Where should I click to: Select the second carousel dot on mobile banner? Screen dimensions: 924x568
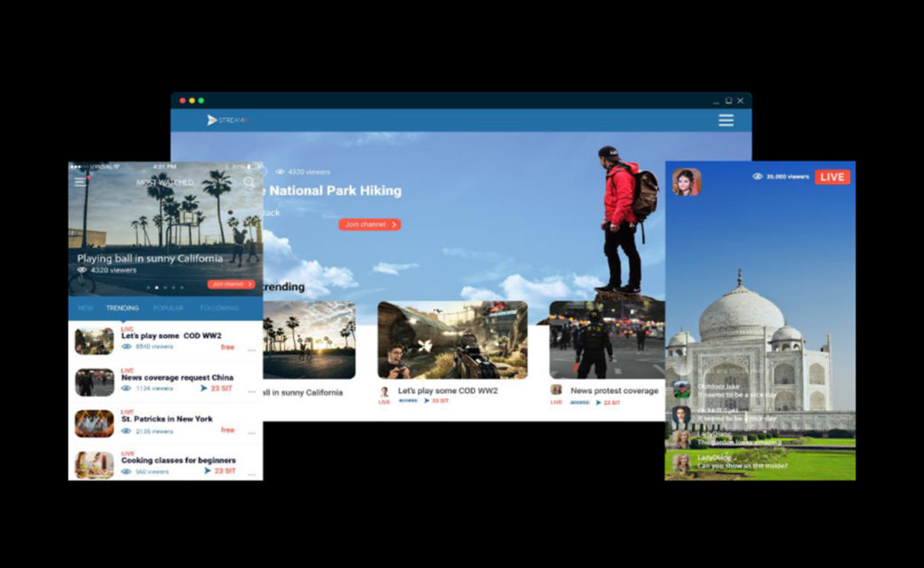click(157, 288)
